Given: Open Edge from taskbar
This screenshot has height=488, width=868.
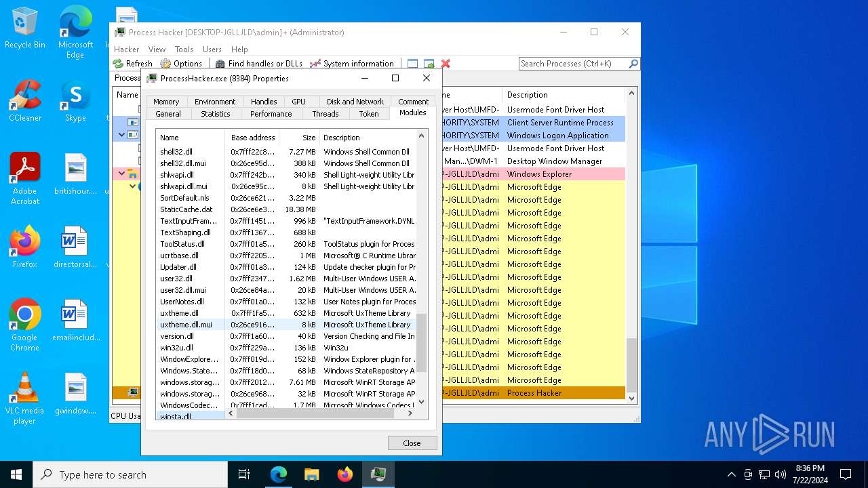Looking at the screenshot, I should click(279, 474).
